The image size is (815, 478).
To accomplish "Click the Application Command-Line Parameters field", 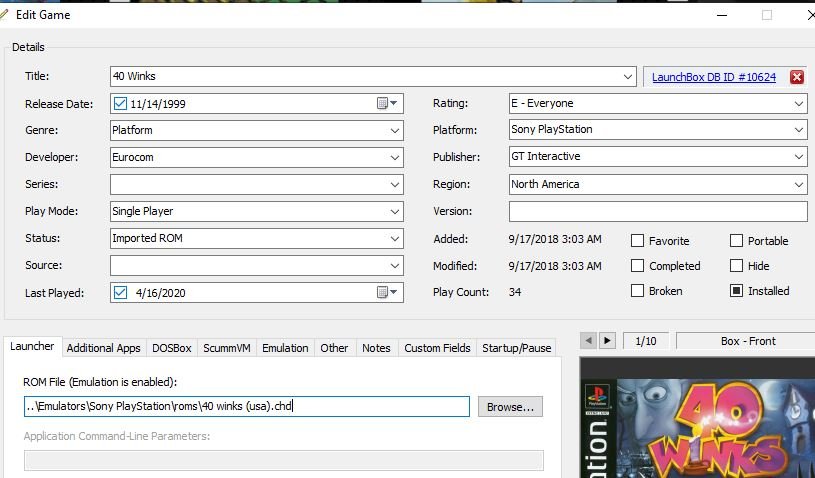I will (x=284, y=460).
